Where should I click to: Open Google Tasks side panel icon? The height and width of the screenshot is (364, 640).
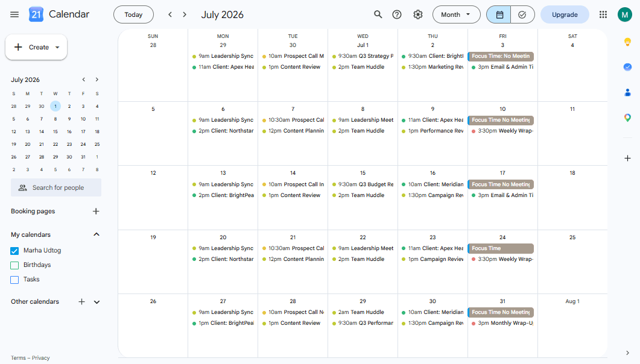627,67
